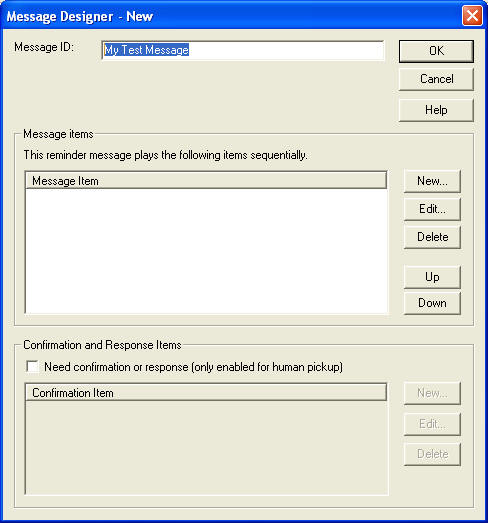The image size is (488, 523).
Task: Enable Need confirmation or response checkbox
Action: pos(32,367)
